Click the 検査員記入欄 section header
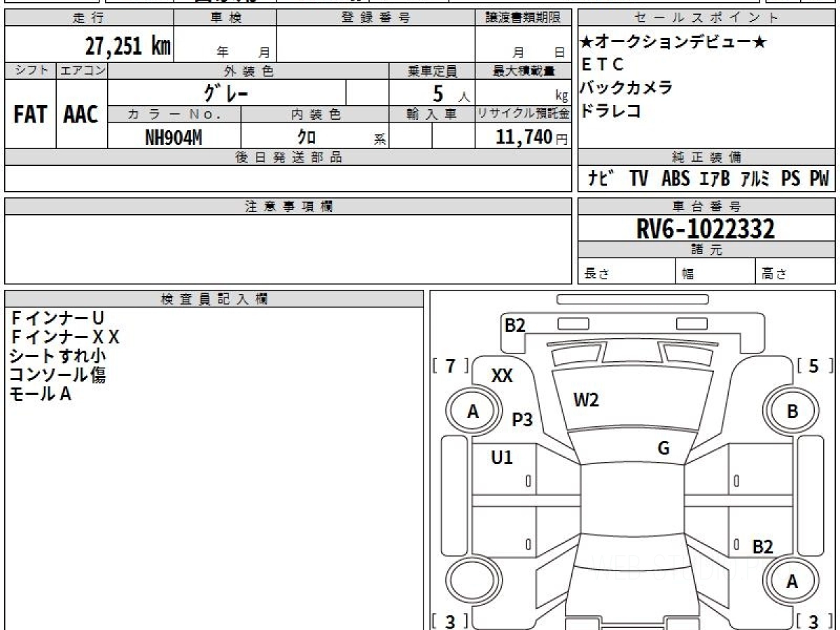This screenshot has height=630, width=840. coord(214,299)
